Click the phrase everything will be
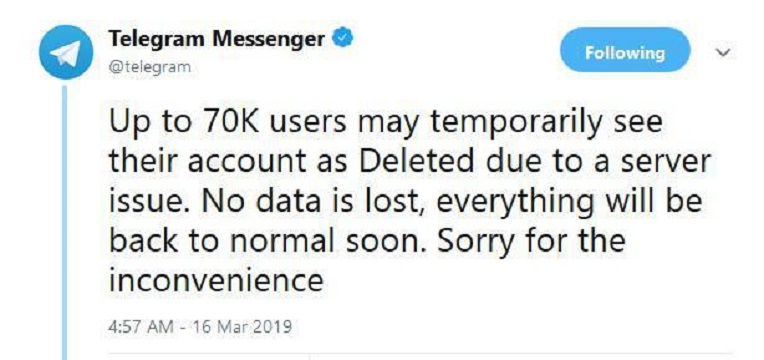764x360 pixels. coord(569,204)
